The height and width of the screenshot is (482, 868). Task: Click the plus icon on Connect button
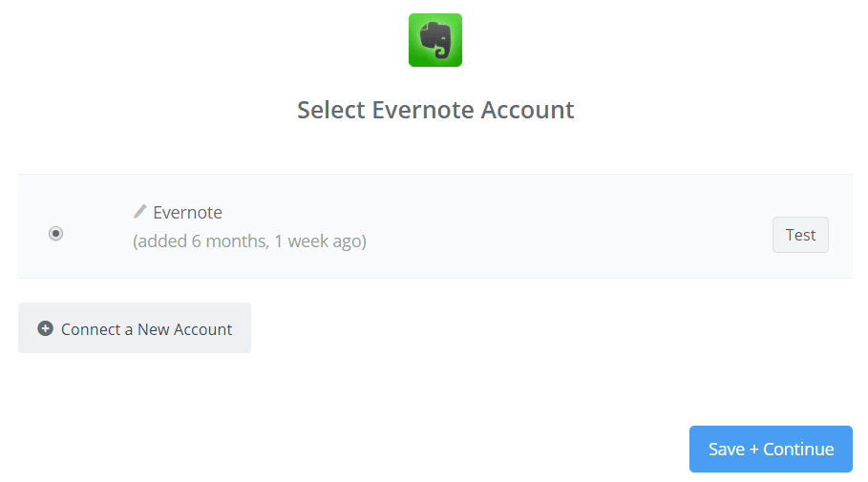point(45,328)
